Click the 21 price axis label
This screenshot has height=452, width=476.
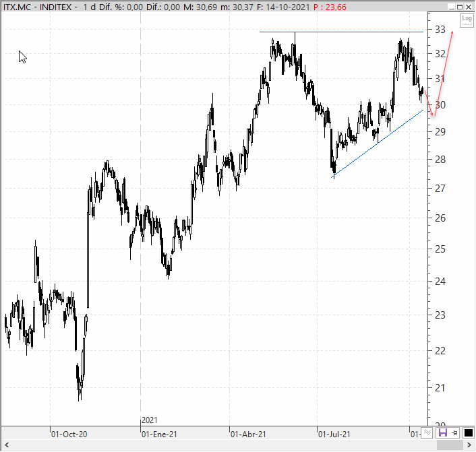[x=440, y=388]
